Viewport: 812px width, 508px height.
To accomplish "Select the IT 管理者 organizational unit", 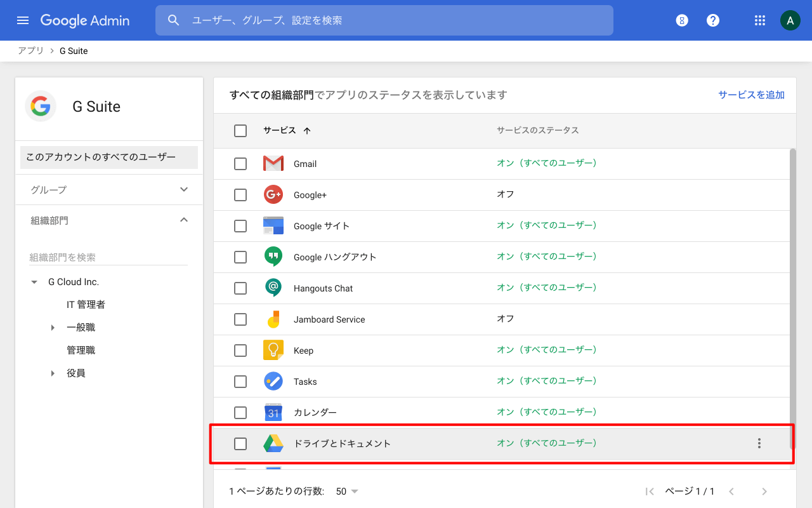I will 86,305.
